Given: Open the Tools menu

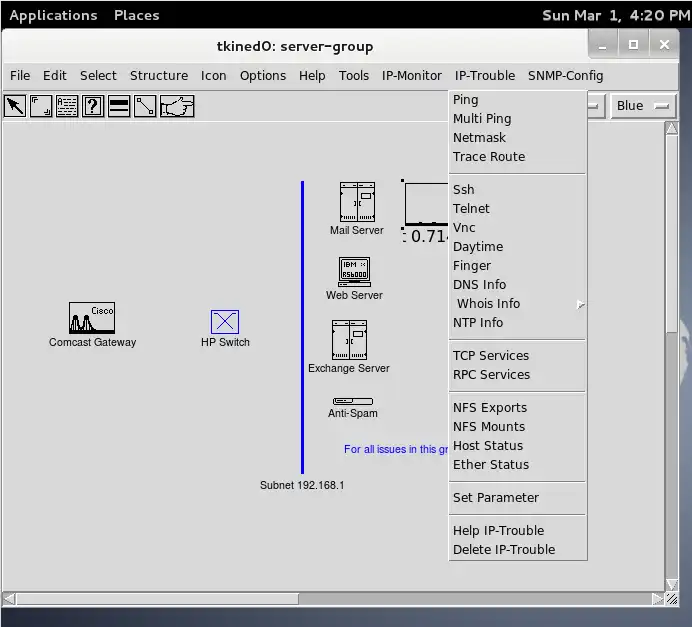Looking at the screenshot, I should click(354, 75).
